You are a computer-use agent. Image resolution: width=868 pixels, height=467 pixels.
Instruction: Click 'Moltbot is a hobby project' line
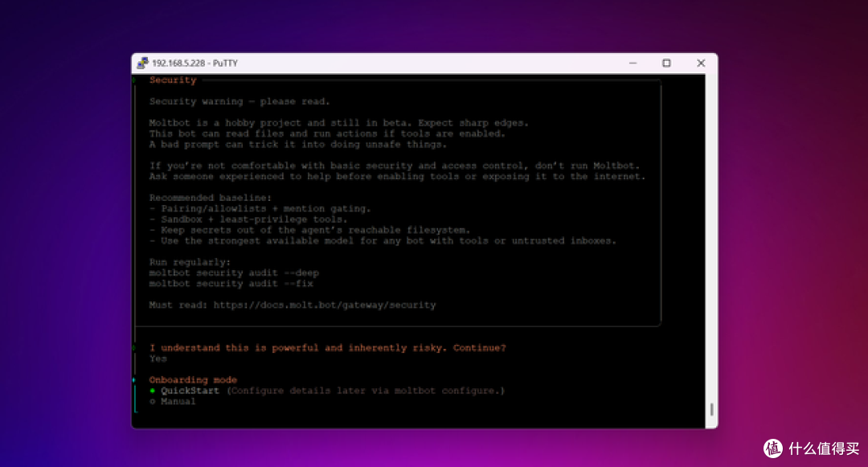click(339, 124)
